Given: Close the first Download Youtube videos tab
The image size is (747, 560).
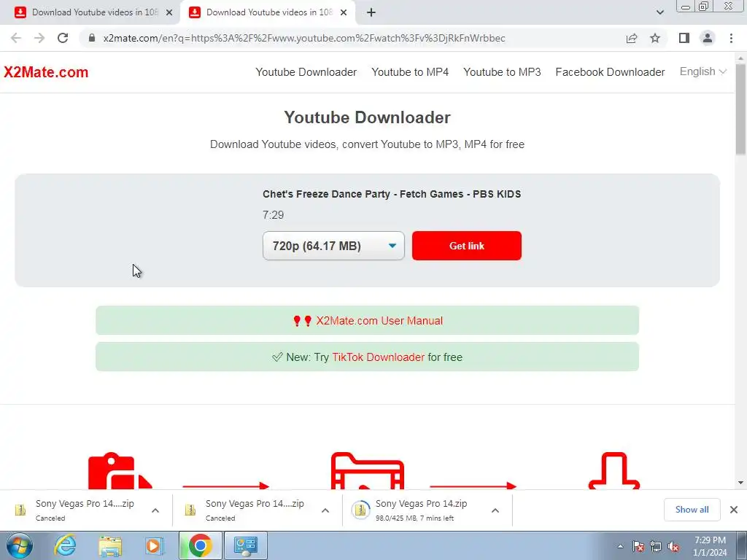Looking at the screenshot, I should point(169,12).
